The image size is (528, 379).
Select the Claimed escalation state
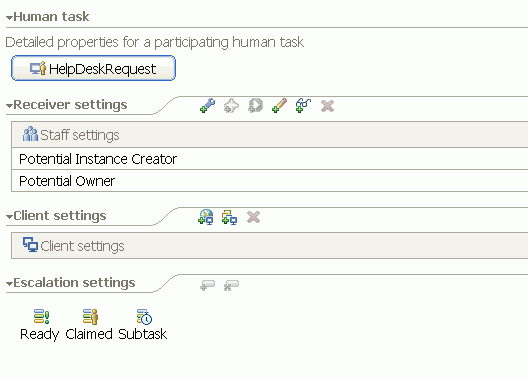tap(89, 324)
